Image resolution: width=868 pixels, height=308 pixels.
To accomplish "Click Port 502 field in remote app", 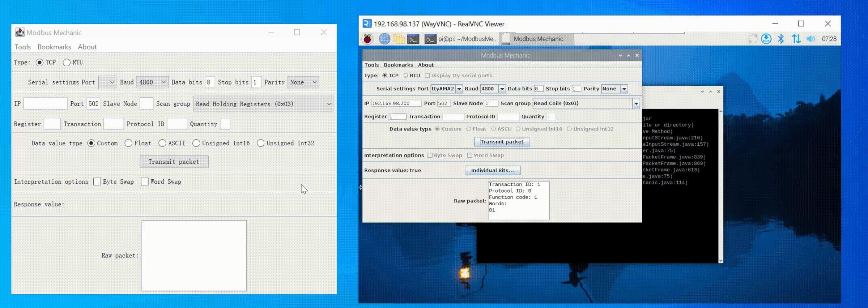I will pyautogui.click(x=444, y=103).
